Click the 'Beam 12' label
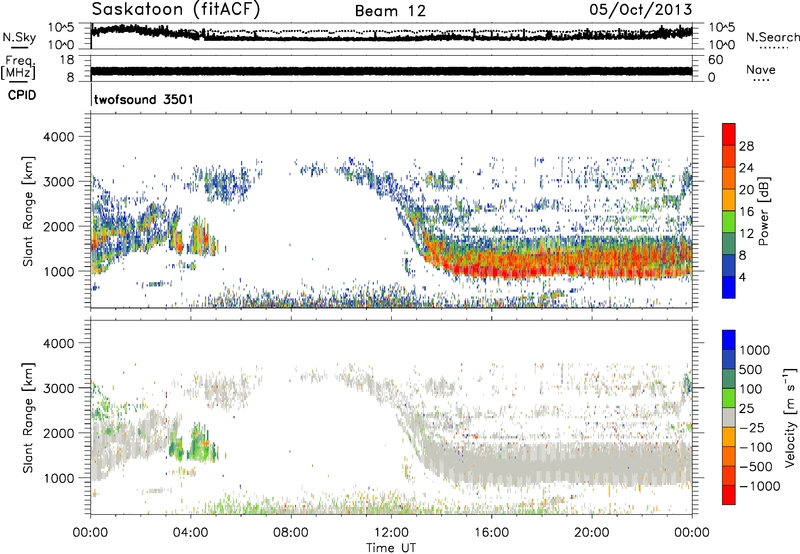Viewport: 800px width, 554px height. pyautogui.click(x=390, y=11)
